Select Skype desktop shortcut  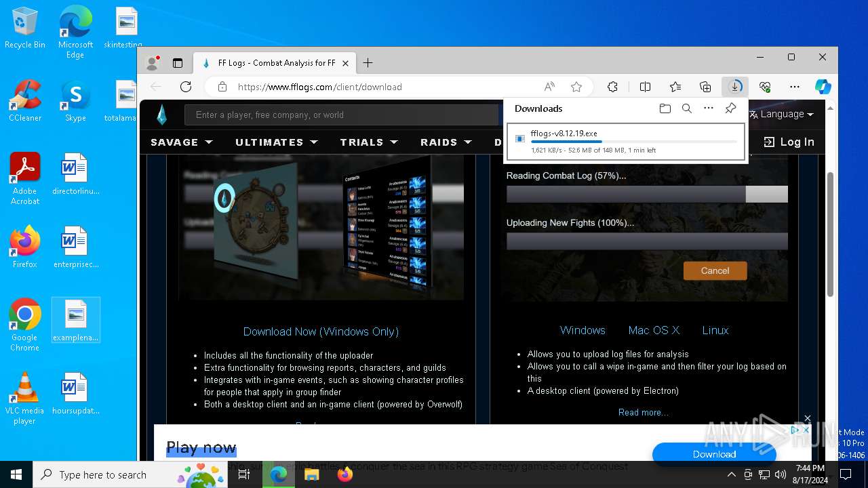pyautogui.click(x=75, y=101)
